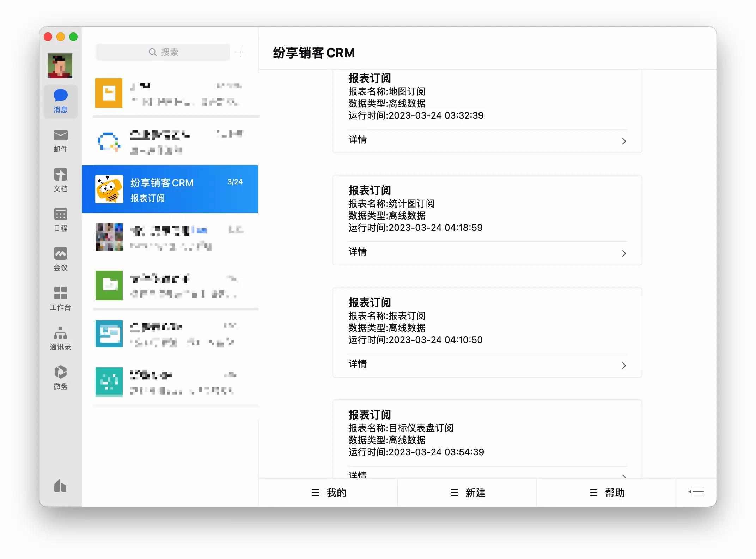756x559 pixels.
Task: Click text 报表名称:地图订阅
Action: (x=387, y=91)
